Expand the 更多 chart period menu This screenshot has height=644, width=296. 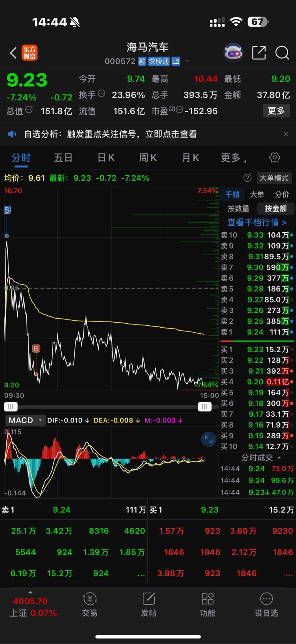[x=234, y=157]
